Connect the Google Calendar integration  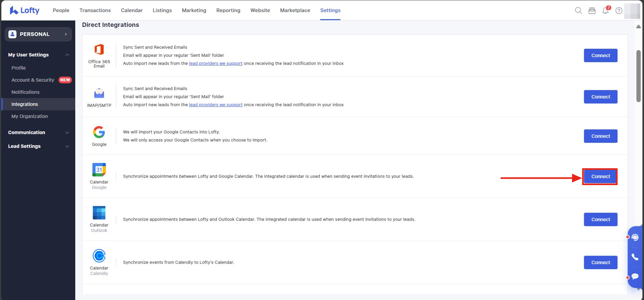click(x=600, y=177)
